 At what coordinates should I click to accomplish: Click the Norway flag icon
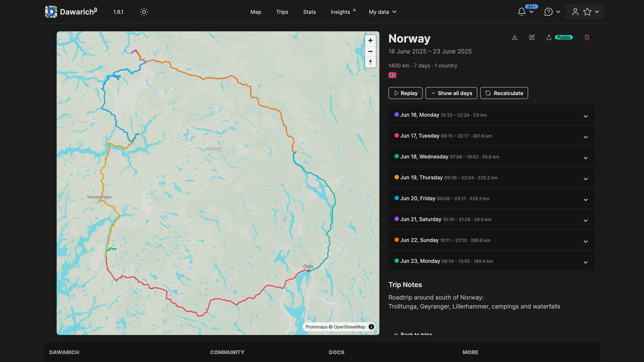click(392, 75)
